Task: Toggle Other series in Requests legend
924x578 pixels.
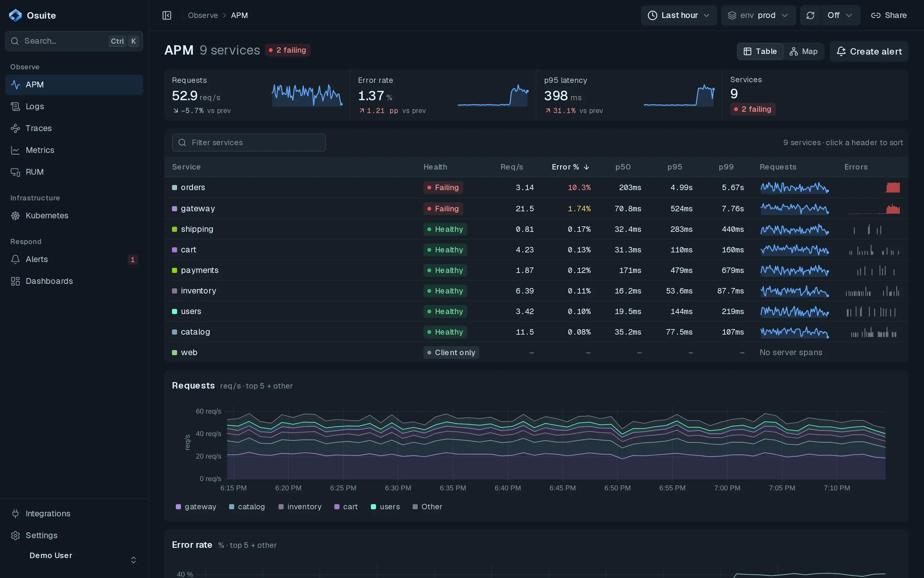Action: point(427,506)
